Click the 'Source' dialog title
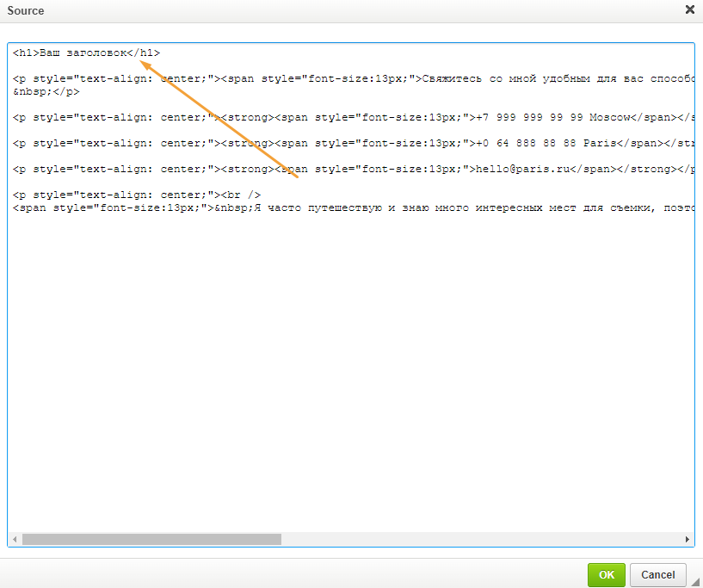This screenshot has width=703, height=588. tap(26, 11)
